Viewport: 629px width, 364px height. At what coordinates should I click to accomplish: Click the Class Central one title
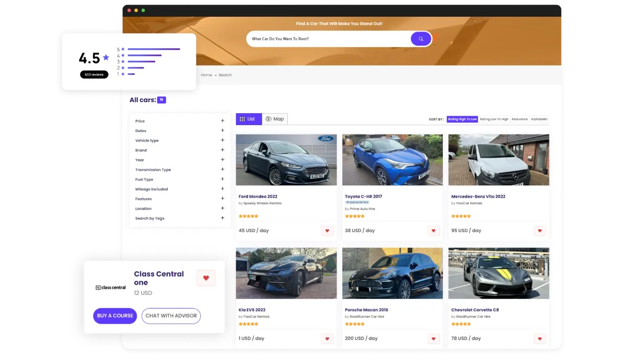tap(159, 278)
